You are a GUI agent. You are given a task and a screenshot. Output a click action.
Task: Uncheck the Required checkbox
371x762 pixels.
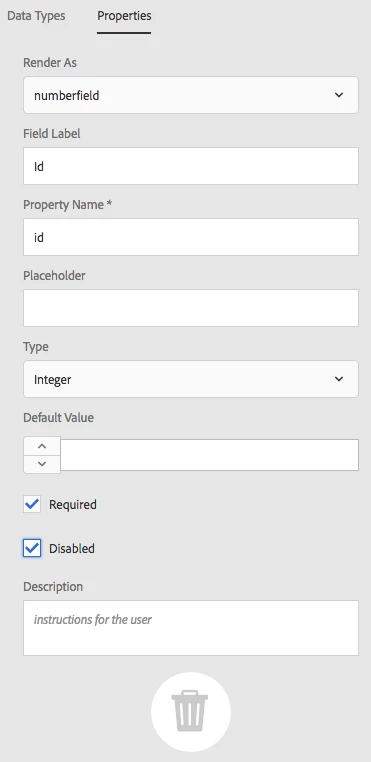pos(32,504)
